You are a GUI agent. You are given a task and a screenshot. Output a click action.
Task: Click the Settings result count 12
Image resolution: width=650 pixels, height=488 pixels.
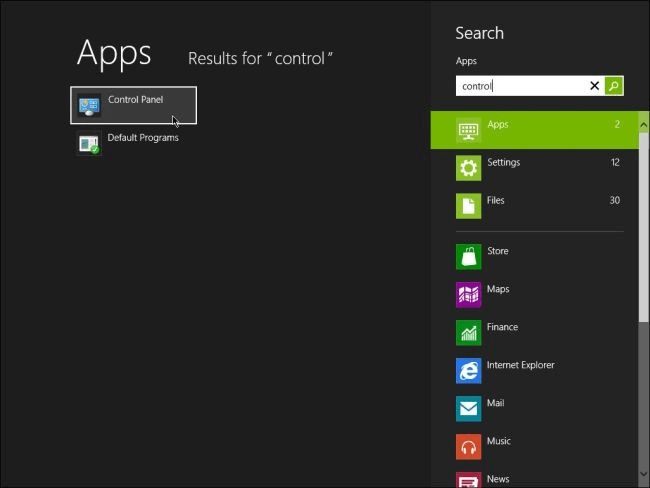pyautogui.click(x=614, y=163)
